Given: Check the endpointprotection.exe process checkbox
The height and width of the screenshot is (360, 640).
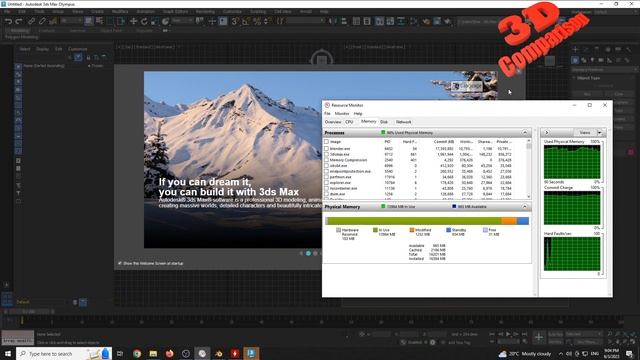Looking at the screenshot, I should [327, 171].
